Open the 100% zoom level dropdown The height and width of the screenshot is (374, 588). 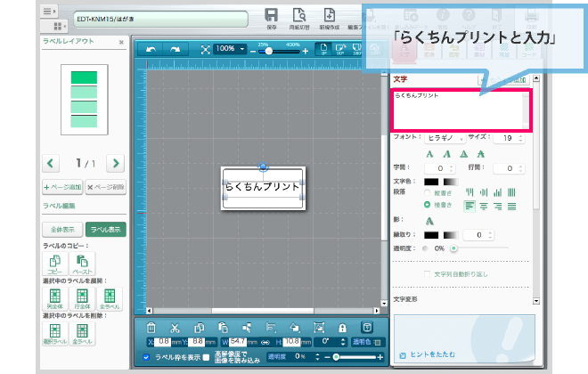(x=230, y=49)
